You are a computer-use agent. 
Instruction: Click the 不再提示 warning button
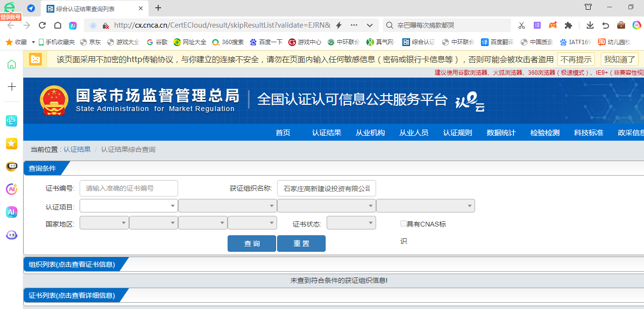click(576, 59)
